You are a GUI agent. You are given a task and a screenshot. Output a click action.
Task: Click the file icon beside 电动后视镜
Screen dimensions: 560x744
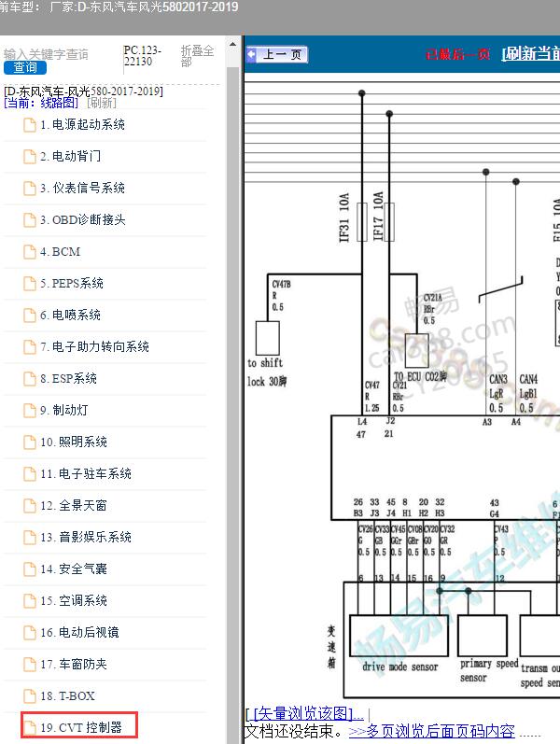coord(30,633)
